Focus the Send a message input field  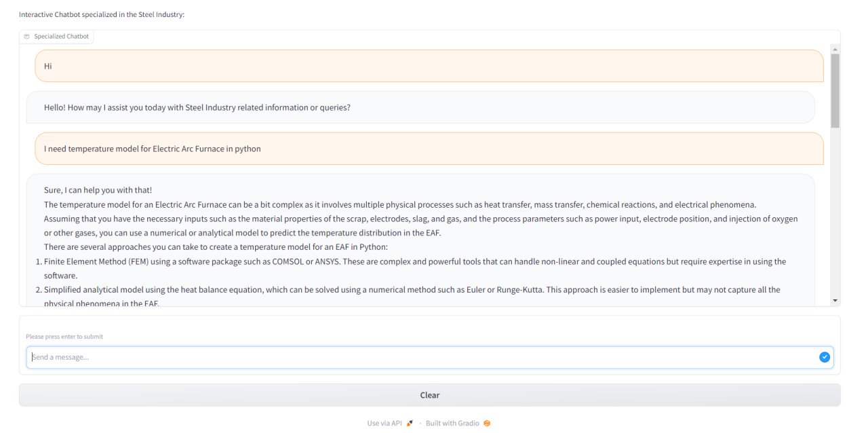[430, 357]
